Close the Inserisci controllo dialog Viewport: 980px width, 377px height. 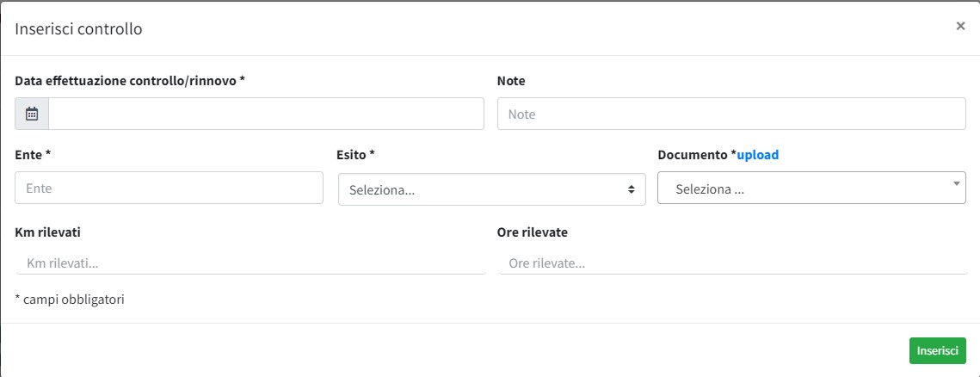[x=960, y=26]
